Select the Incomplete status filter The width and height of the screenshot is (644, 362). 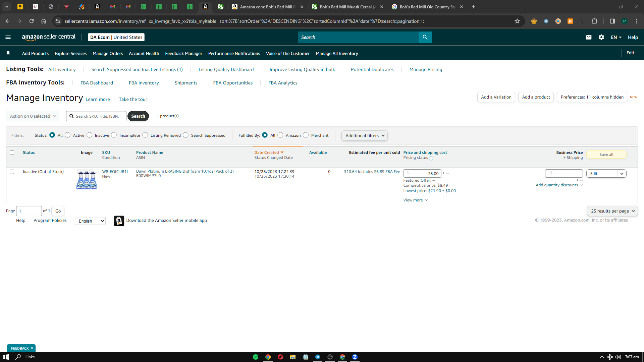(x=114, y=135)
